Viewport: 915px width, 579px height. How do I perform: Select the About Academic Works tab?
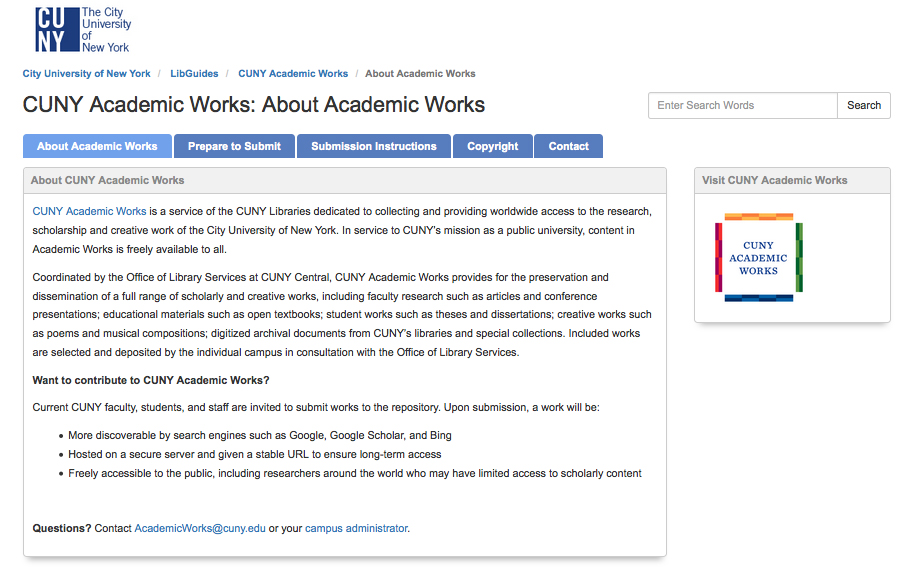tap(97, 146)
